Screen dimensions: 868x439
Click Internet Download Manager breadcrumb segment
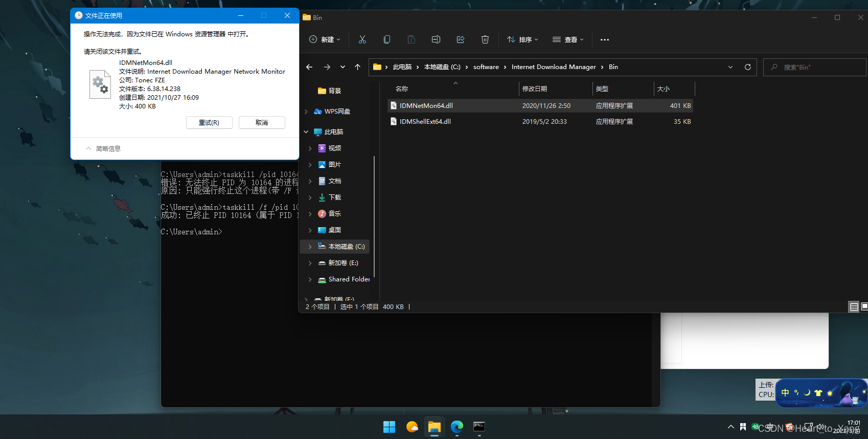point(554,67)
